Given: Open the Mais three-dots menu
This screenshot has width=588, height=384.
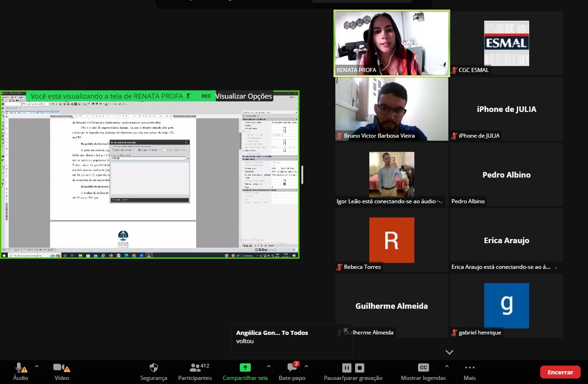Looking at the screenshot, I should click(x=469, y=367).
